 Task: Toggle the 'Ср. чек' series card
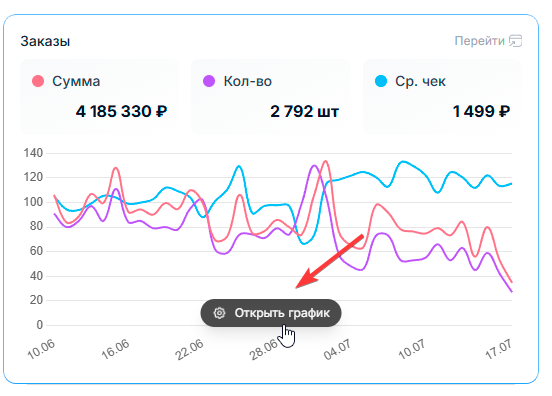[x=442, y=96]
